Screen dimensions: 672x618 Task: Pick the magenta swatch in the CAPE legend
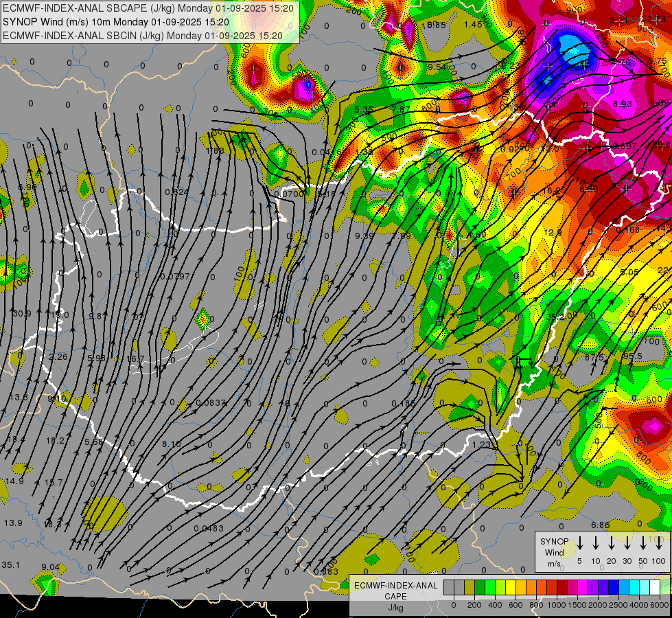pyautogui.click(x=583, y=588)
